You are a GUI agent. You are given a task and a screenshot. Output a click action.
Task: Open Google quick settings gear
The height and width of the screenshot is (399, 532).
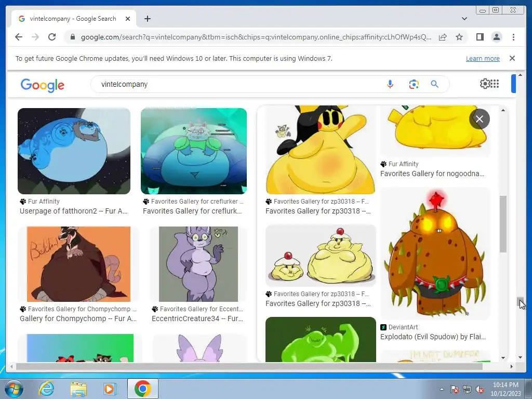(x=485, y=84)
